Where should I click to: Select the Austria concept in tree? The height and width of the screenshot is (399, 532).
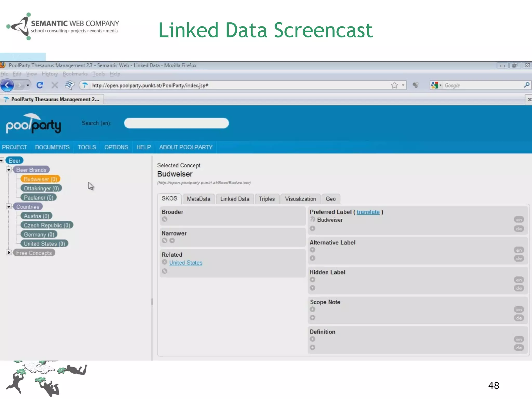point(36,216)
